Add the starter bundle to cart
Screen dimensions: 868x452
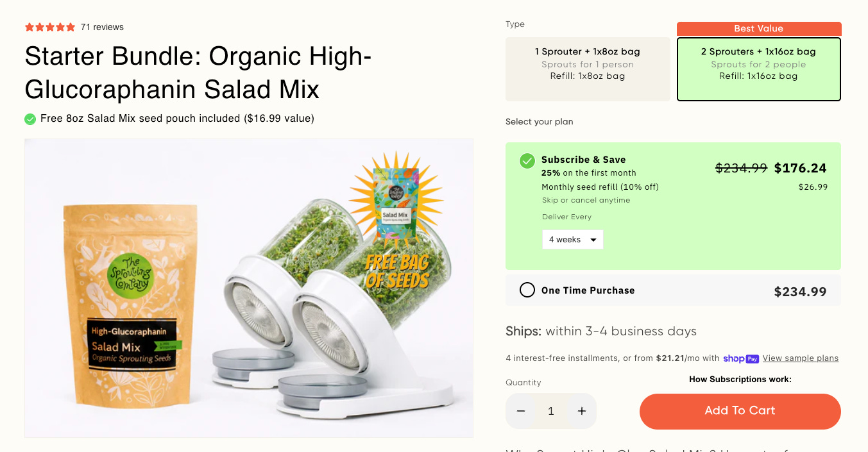(x=740, y=411)
